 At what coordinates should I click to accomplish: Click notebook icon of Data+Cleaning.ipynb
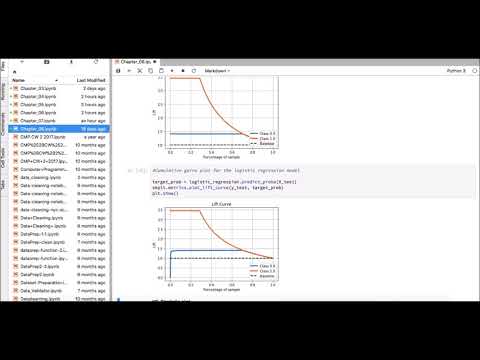click(x=16, y=218)
